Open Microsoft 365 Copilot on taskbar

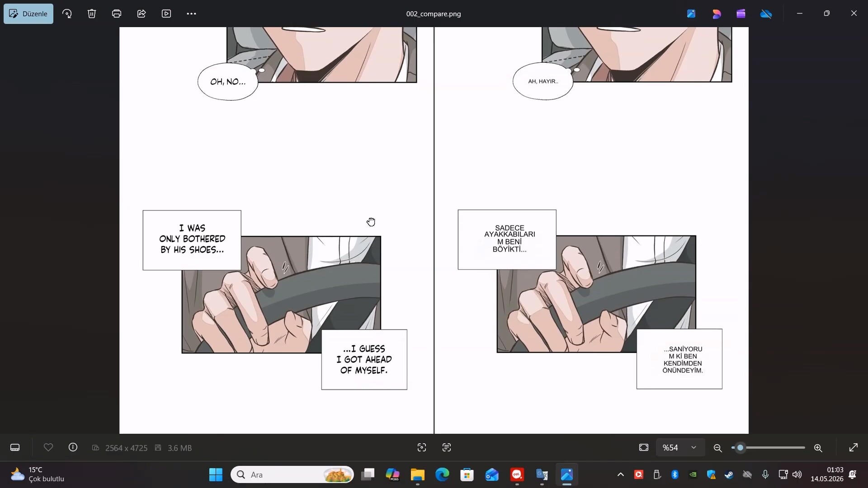[392, 474]
